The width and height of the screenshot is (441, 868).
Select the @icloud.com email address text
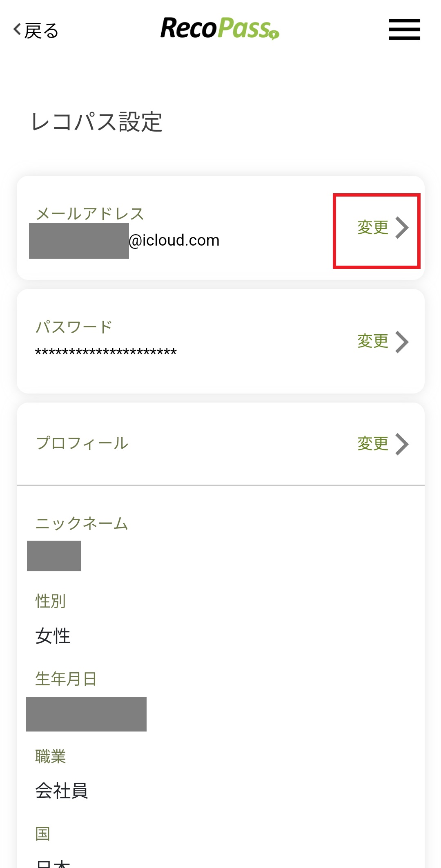click(174, 241)
